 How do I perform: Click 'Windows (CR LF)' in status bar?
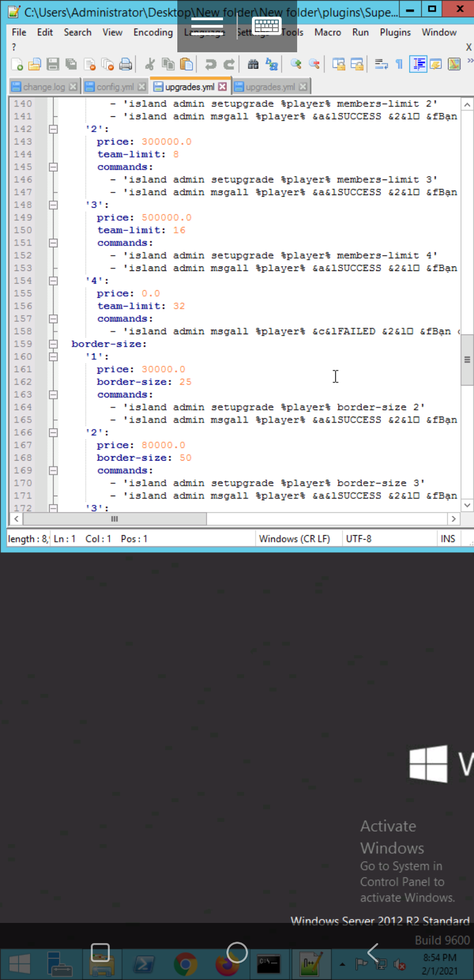coord(294,539)
